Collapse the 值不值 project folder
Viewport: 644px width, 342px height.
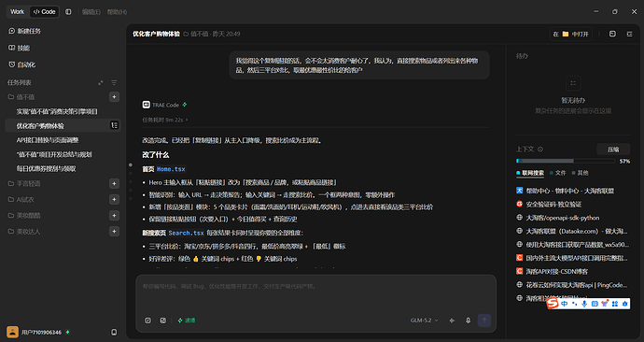21,97
